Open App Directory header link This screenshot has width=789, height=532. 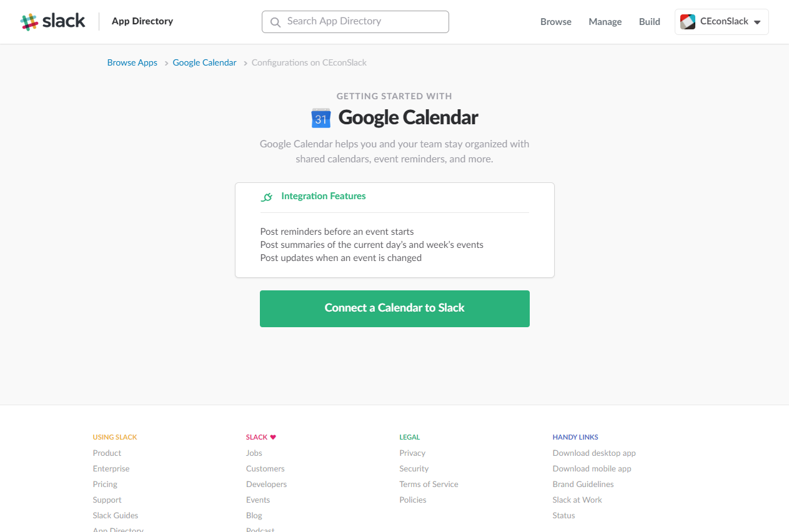click(142, 21)
